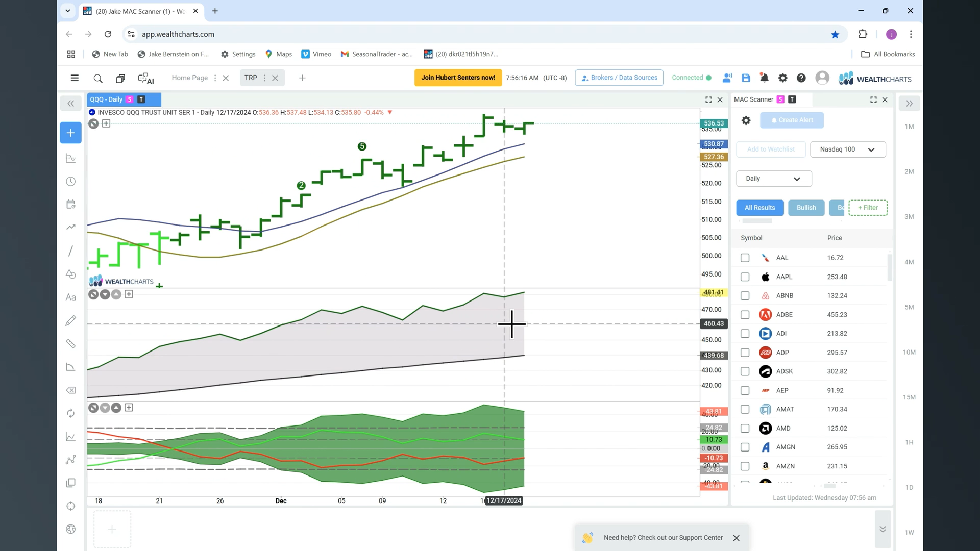Viewport: 980px width, 551px height.
Task: Open the Daily timeframe dropdown
Action: pyautogui.click(x=774, y=179)
